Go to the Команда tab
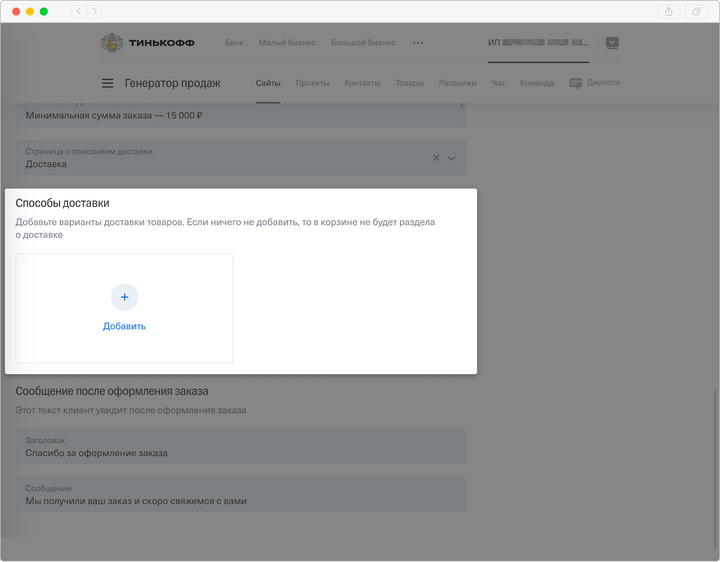 (x=537, y=83)
